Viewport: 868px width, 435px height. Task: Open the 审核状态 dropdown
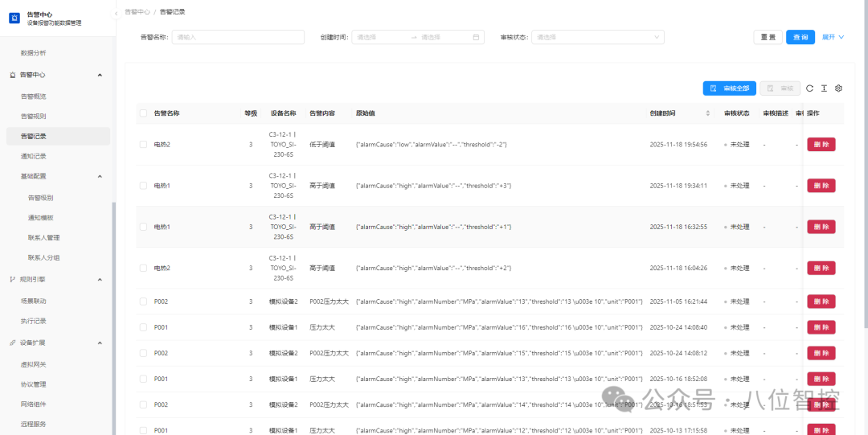point(598,37)
